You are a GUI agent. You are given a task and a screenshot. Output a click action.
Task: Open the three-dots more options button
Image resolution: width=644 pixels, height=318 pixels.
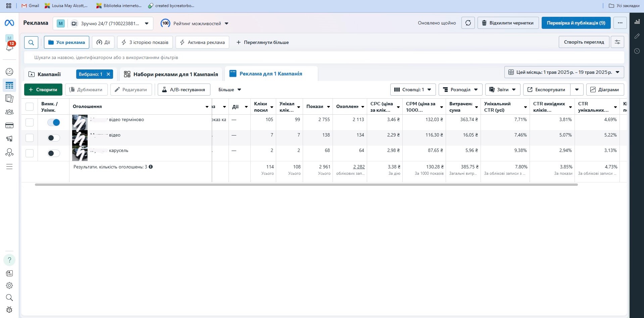(x=620, y=23)
